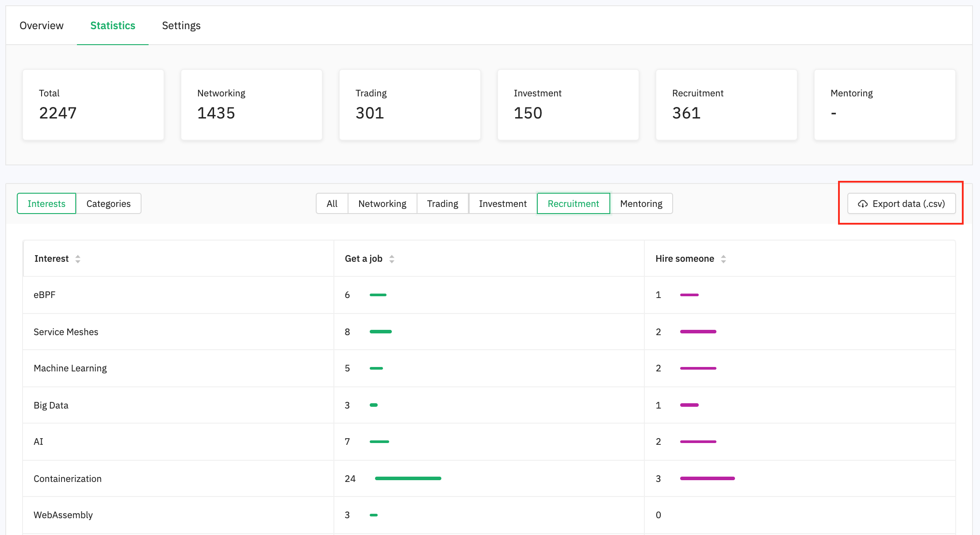Select the Categories toggle button

point(108,203)
